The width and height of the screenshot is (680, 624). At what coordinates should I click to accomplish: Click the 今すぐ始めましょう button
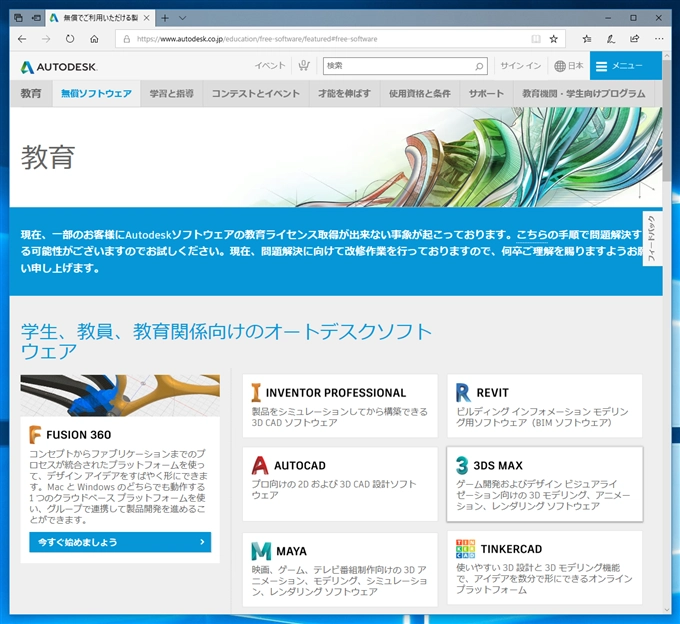[120, 542]
